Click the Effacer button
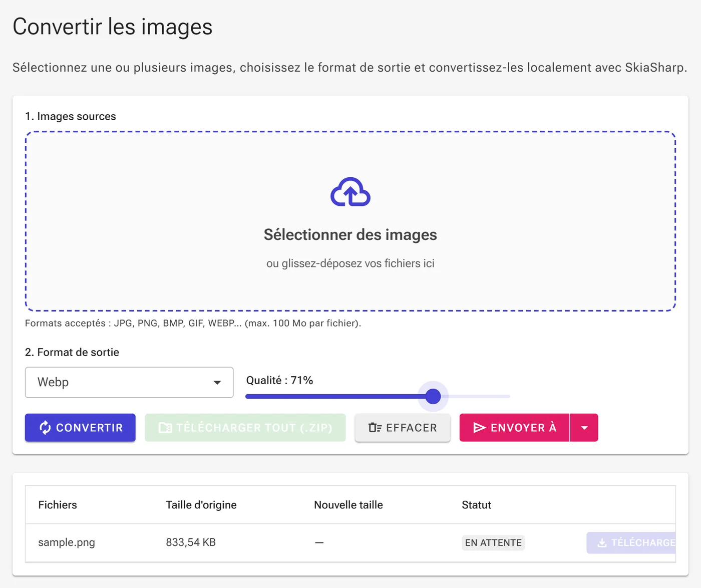Screen dimensions: 701x588 click(403, 428)
